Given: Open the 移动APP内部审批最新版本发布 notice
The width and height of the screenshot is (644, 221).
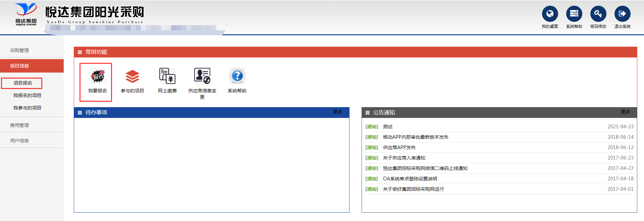Looking at the screenshot, I should (415, 137).
